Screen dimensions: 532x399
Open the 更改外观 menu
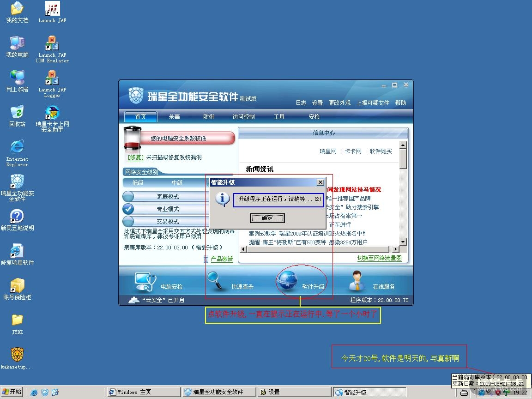click(339, 103)
